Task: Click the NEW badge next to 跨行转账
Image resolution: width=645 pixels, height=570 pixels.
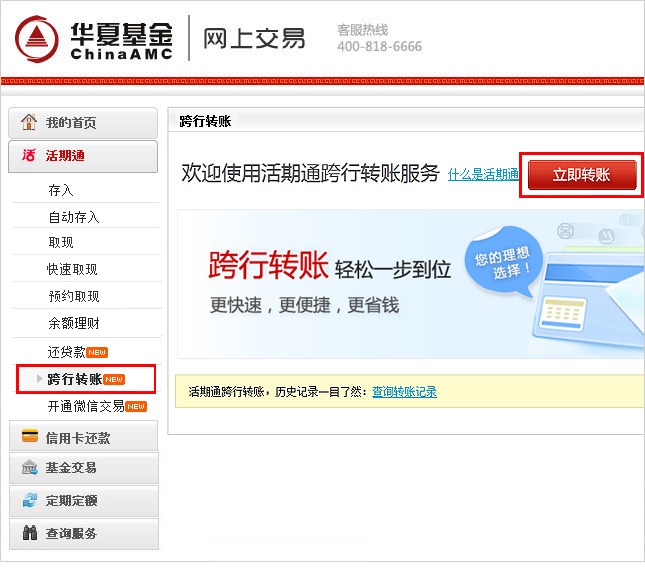Action: tap(114, 379)
